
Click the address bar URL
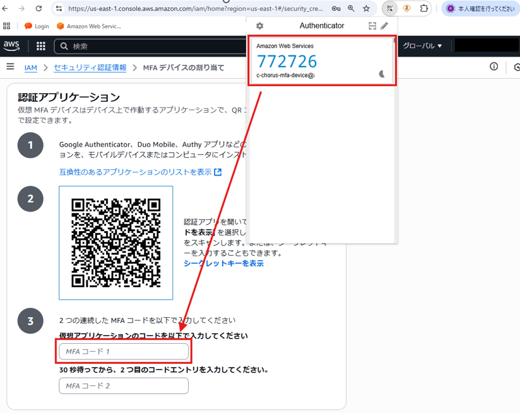point(195,9)
